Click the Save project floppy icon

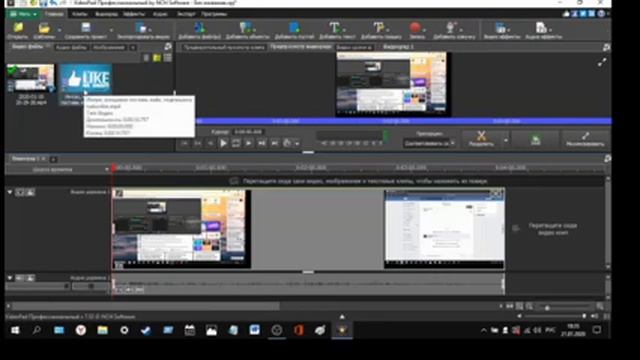pyautogui.click(x=86, y=27)
